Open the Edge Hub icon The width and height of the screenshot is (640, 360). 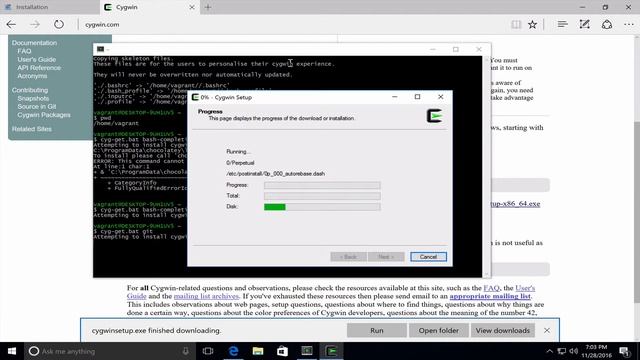(562, 24)
